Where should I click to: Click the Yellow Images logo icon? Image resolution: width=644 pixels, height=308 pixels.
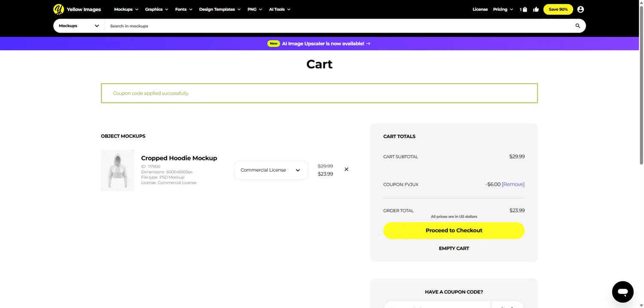(58, 9)
